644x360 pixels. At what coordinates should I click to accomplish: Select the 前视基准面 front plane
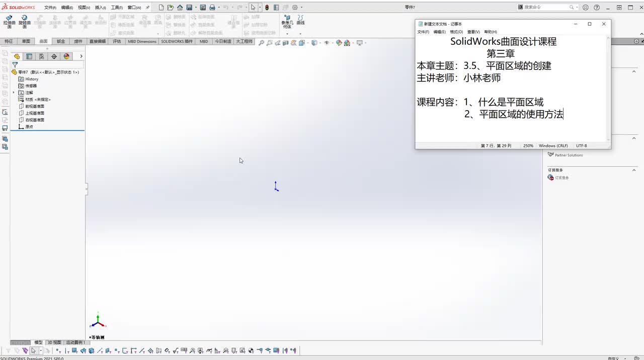[x=35, y=106]
